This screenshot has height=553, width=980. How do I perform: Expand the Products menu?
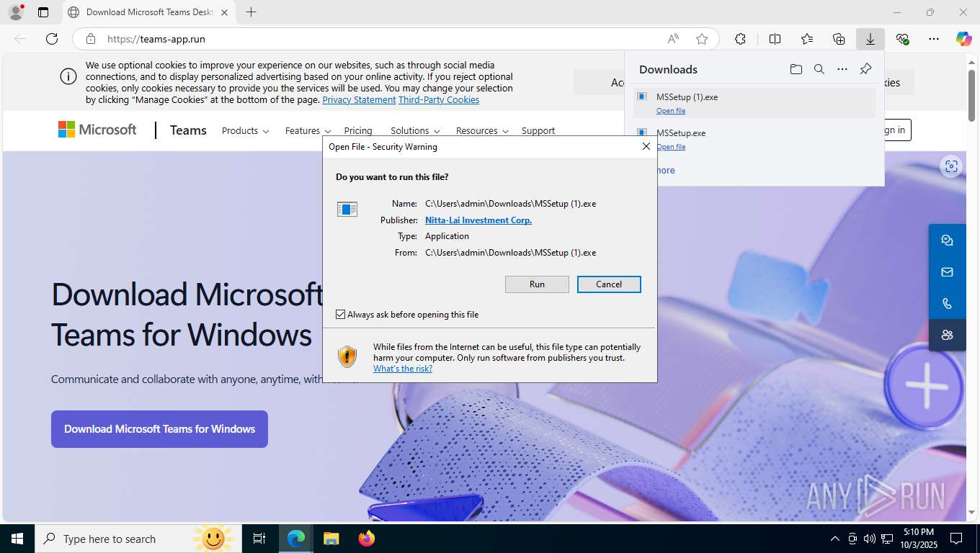[245, 131]
